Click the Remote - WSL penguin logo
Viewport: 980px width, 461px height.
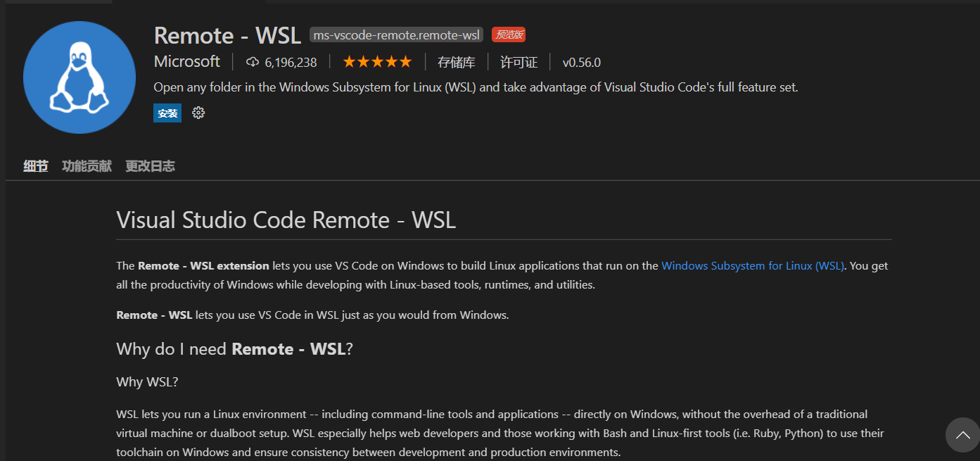coord(79,77)
